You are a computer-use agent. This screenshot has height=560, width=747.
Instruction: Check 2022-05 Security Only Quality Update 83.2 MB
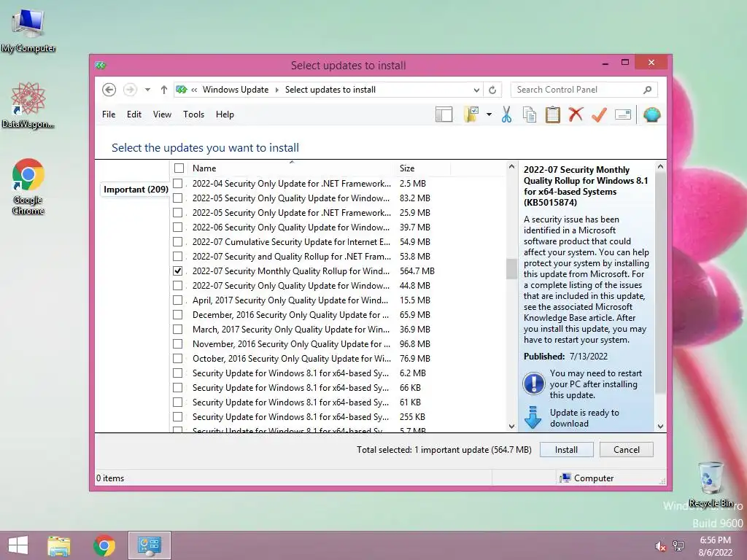pos(178,198)
